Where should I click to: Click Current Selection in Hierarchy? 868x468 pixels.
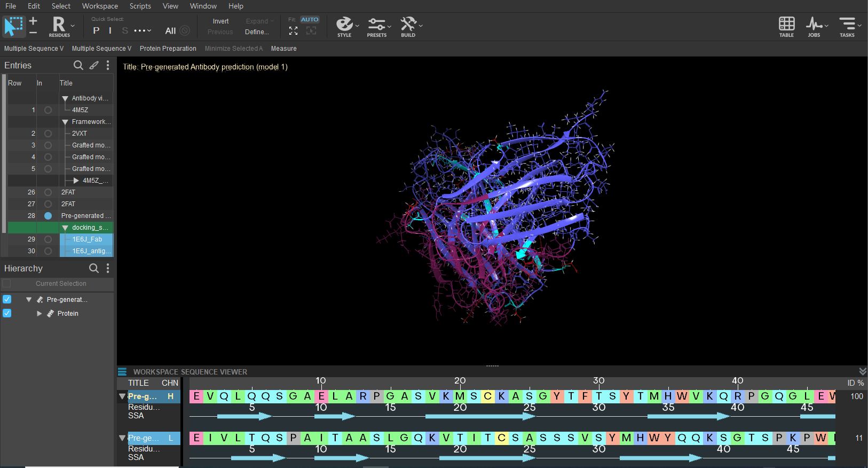[x=61, y=284]
